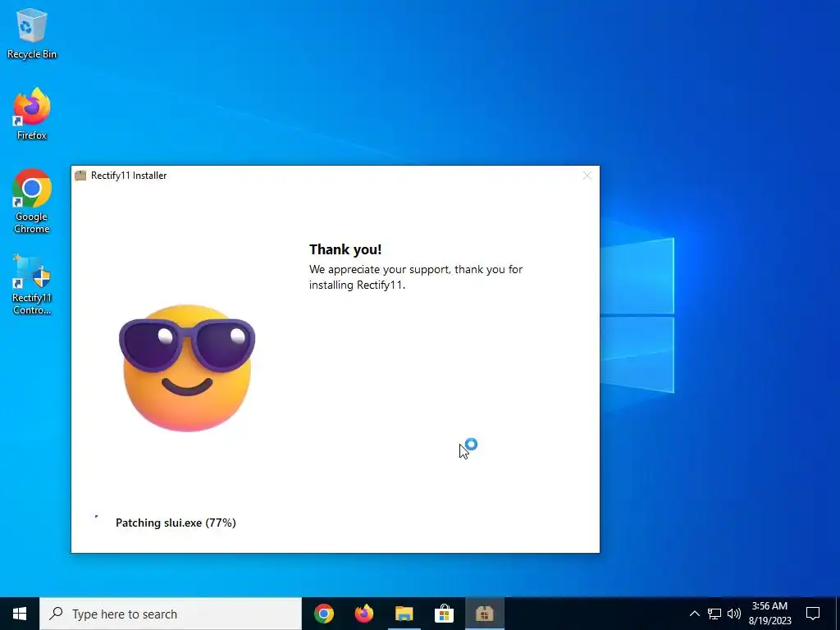Launch Chrome from the taskbar
This screenshot has height=630, width=840.
point(324,614)
